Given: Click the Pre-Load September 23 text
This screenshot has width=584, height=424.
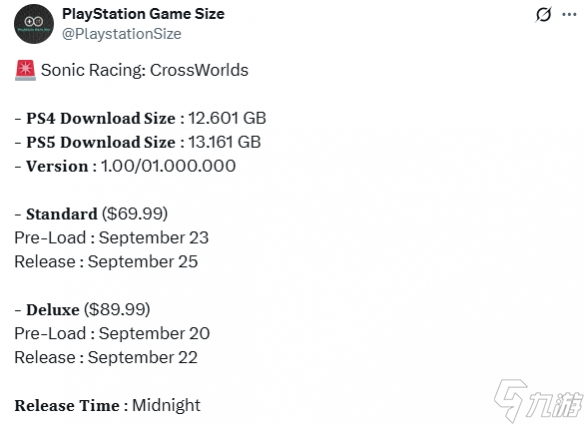Looking at the screenshot, I should point(111,238).
